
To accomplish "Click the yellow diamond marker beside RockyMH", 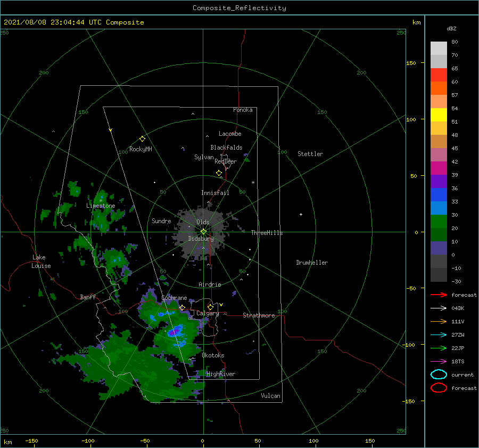I will point(142,139).
